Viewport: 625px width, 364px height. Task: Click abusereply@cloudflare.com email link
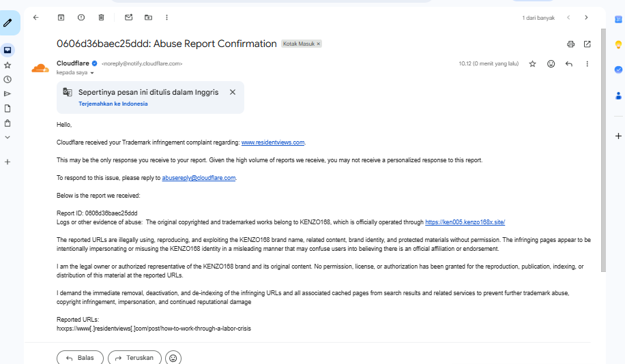click(199, 178)
